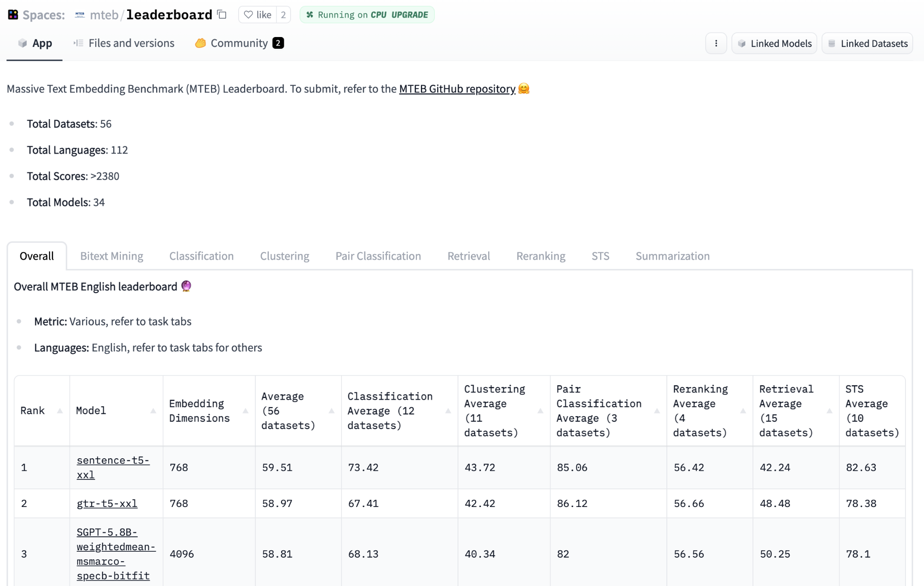Viewport: 924px width, 586px height.
Task: Open Linked Models button
Action: [x=774, y=43]
